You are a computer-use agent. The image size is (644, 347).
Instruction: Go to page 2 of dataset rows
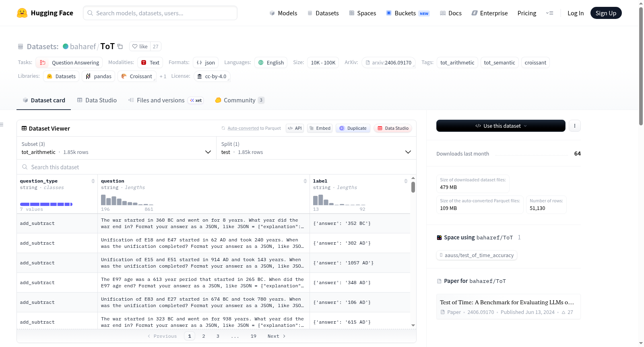(204, 336)
